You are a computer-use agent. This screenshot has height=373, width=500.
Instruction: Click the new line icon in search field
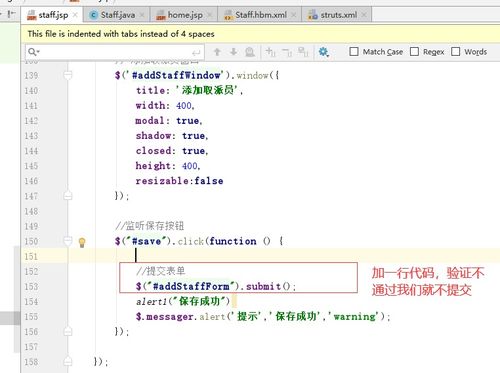pos(196,52)
